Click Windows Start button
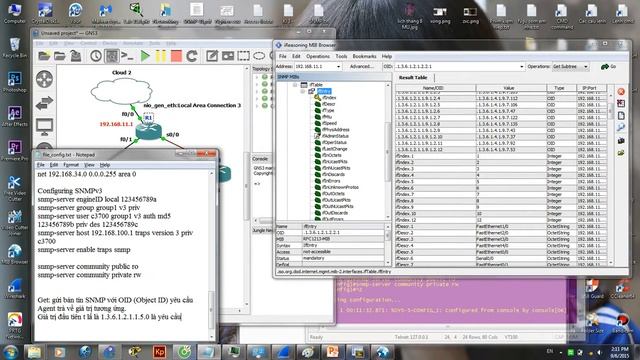 coord(10,351)
